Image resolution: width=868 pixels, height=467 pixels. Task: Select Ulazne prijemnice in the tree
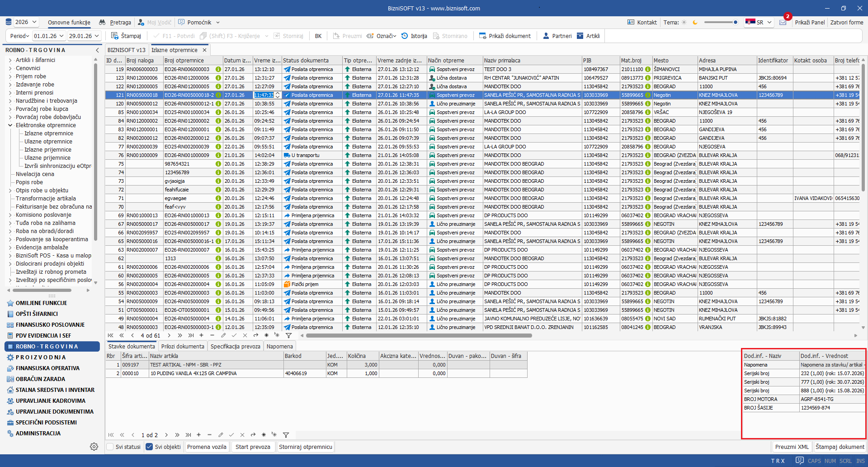click(47, 158)
